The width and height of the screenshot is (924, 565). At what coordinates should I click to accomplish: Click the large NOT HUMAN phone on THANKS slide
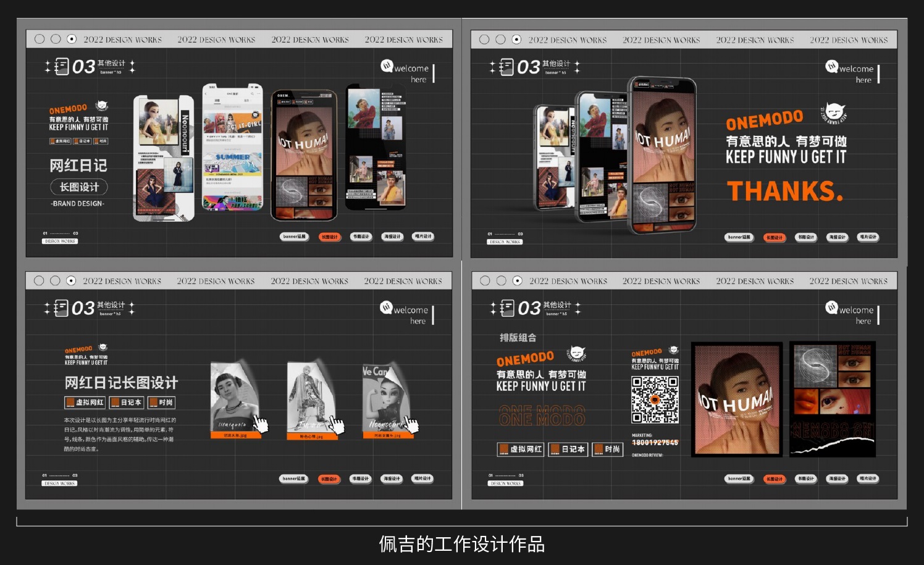pos(662,155)
